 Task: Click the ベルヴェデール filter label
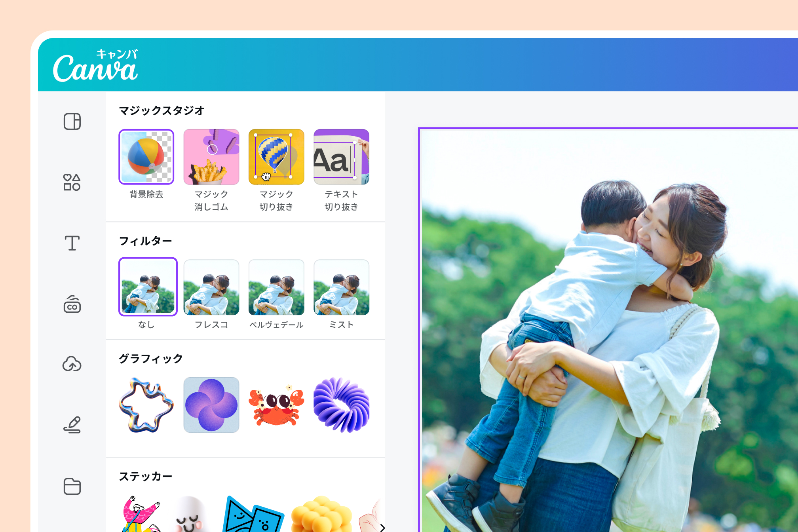click(276, 325)
